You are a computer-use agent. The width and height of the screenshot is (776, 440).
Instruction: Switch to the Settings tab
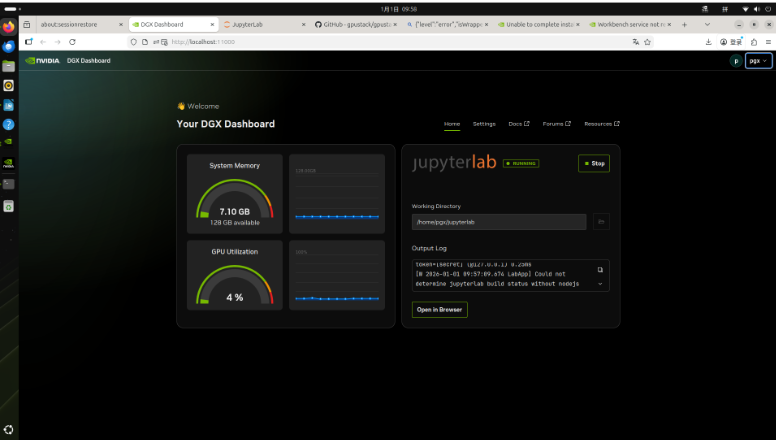click(484, 124)
